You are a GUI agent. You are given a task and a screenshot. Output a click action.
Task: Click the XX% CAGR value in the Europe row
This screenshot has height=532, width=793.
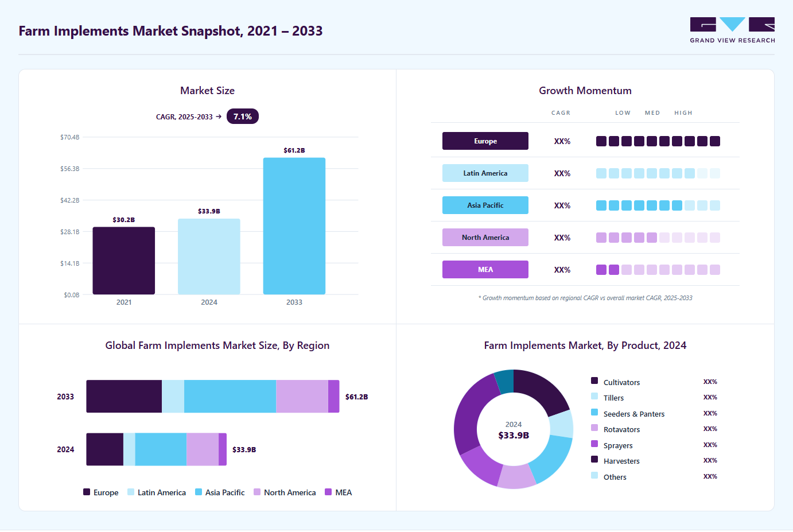click(562, 141)
